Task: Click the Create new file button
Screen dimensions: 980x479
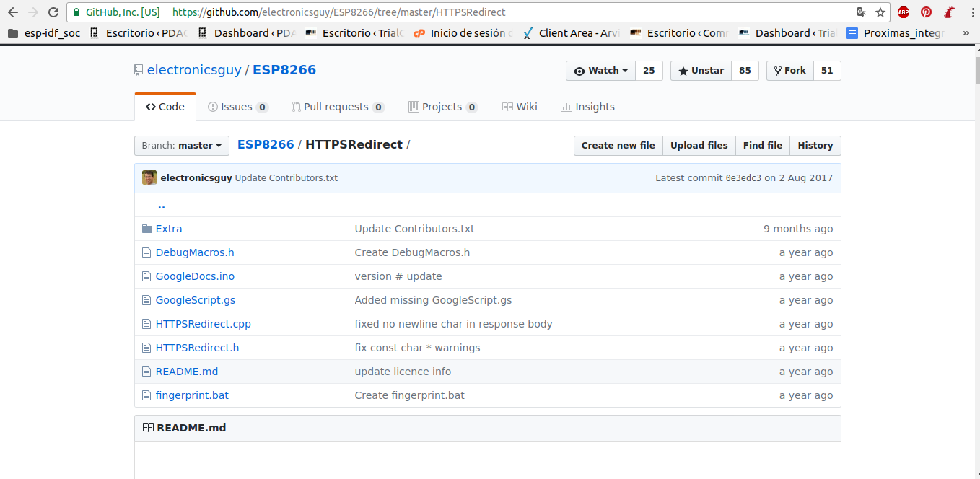Action: 618,146
